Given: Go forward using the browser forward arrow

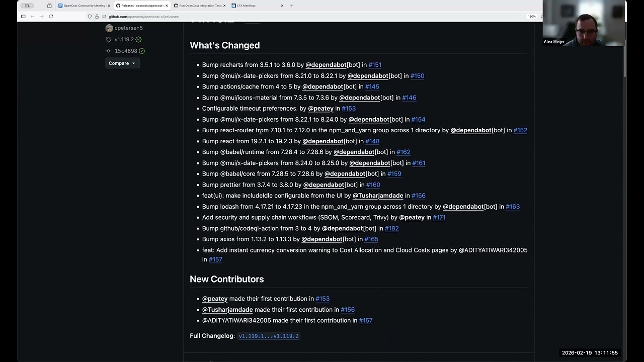Looking at the screenshot, I should pyautogui.click(x=41, y=17).
